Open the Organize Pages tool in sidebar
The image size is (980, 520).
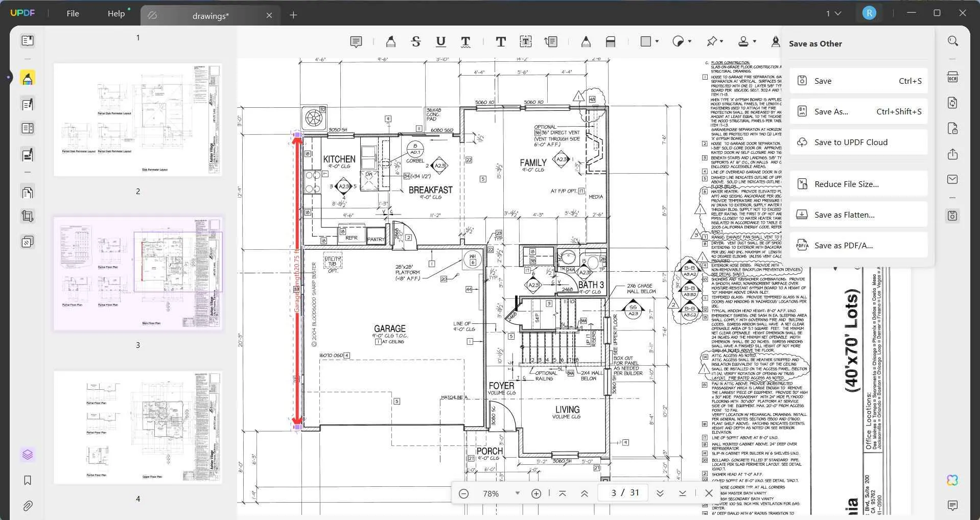click(x=28, y=128)
